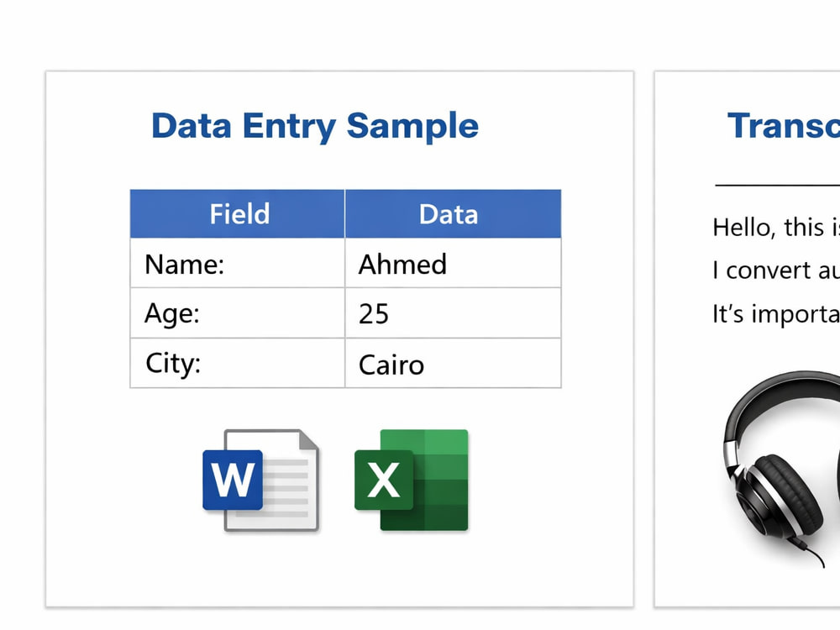Viewport: 840px width, 630px height.
Task: Click the cell containing 25
Action: (454, 312)
